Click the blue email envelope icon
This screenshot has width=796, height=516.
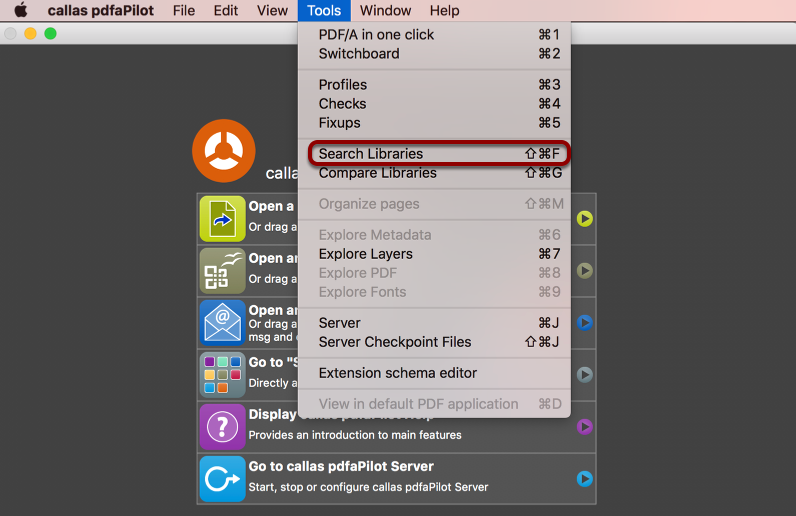click(222, 323)
